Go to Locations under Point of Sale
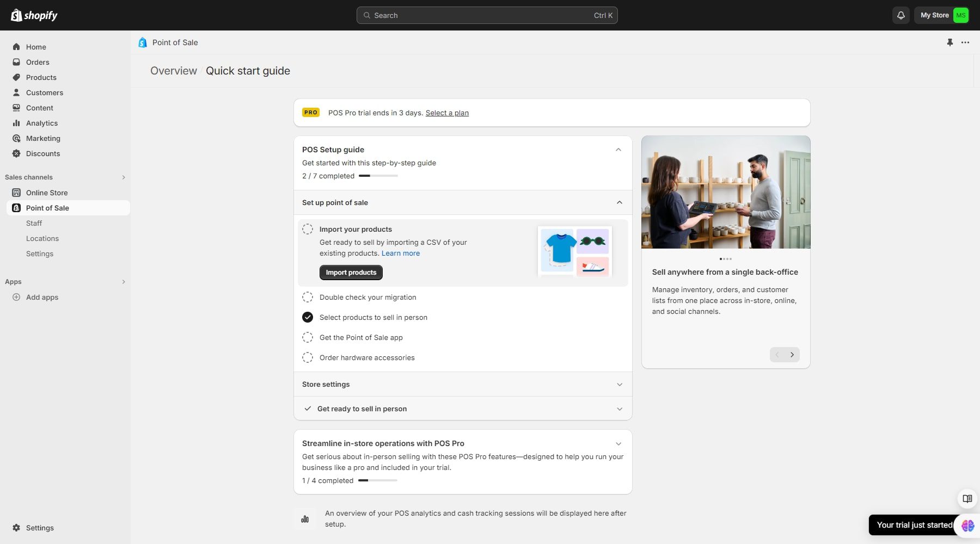 [42, 238]
